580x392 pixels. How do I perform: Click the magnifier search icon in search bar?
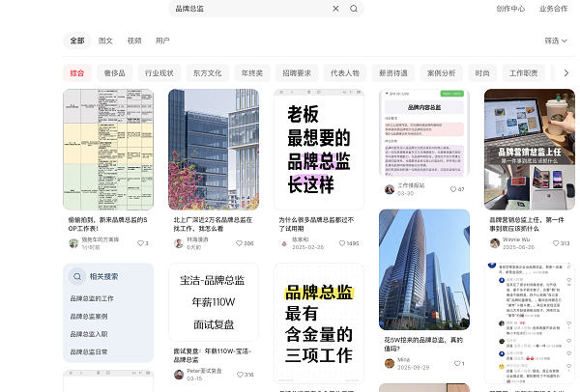[x=354, y=9]
